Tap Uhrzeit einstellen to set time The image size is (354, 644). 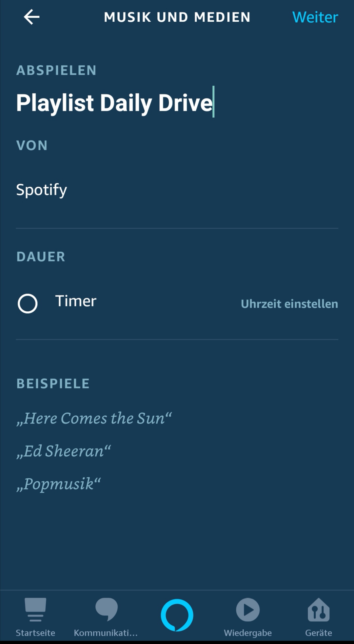(289, 304)
